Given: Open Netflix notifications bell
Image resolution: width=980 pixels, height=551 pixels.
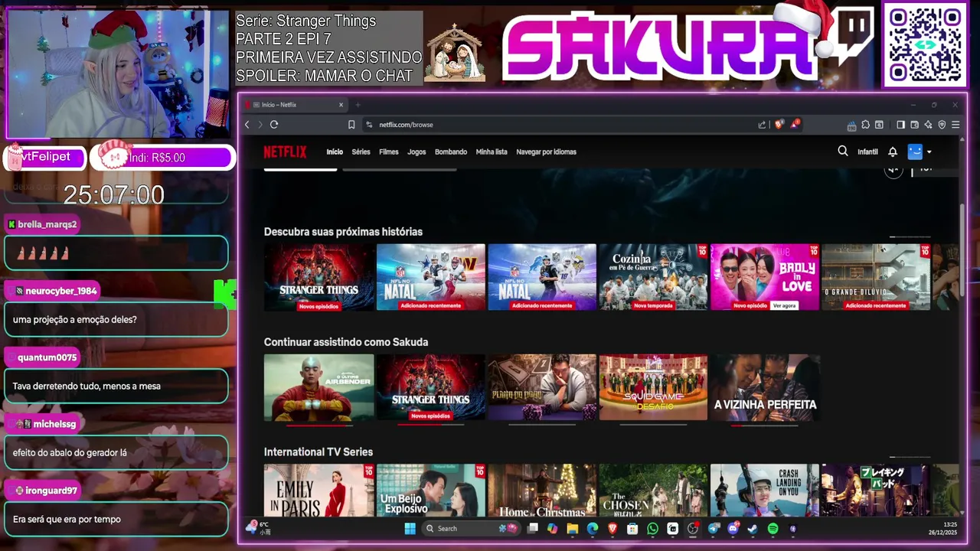Looking at the screenshot, I should pos(893,152).
